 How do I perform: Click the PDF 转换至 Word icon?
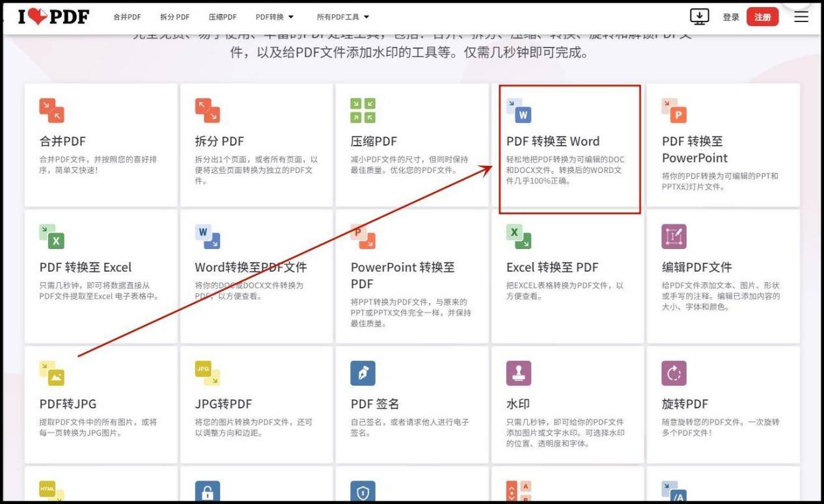point(519,111)
